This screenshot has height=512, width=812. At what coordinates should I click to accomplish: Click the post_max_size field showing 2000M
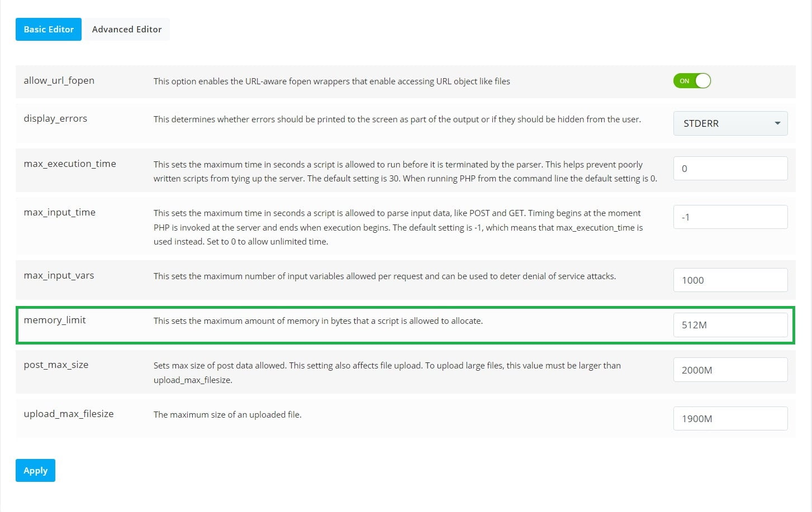coord(730,370)
